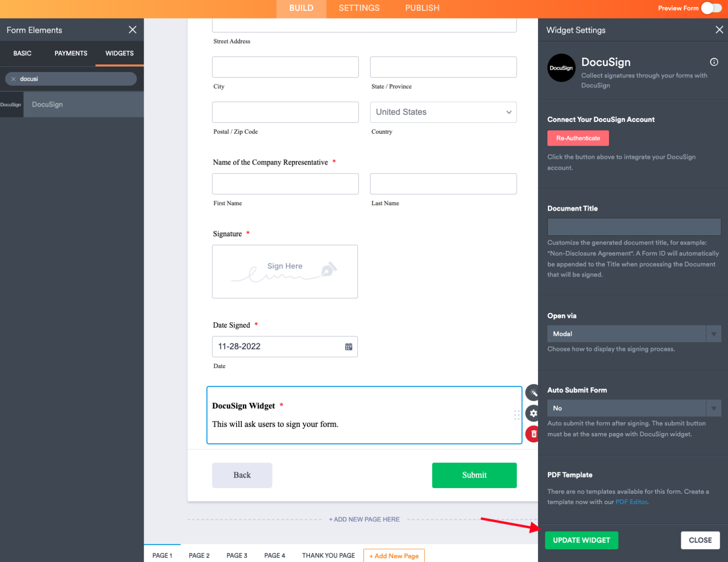Click inside the Document Title input field
Viewport: 728px width, 562px height.
pos(634,227)
